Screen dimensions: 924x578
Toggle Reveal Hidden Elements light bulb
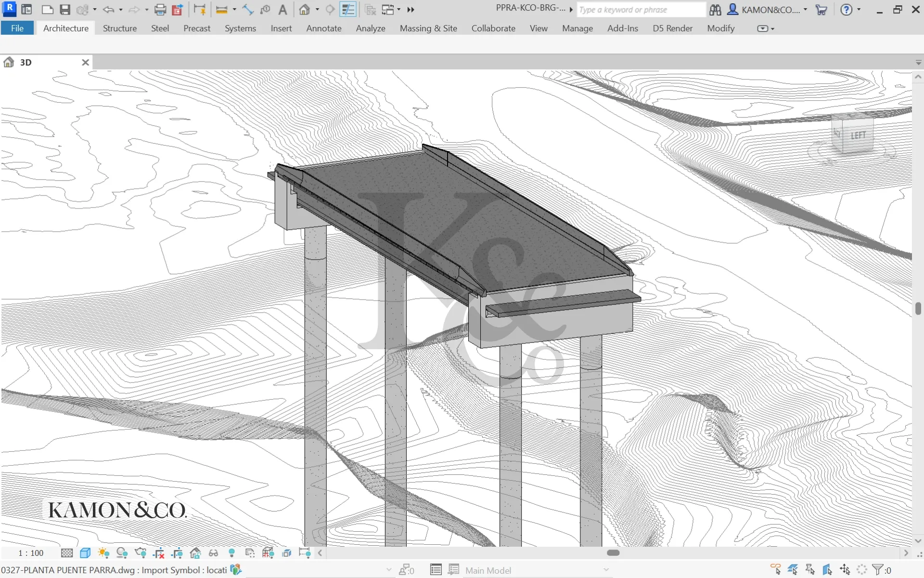[231, 553]
